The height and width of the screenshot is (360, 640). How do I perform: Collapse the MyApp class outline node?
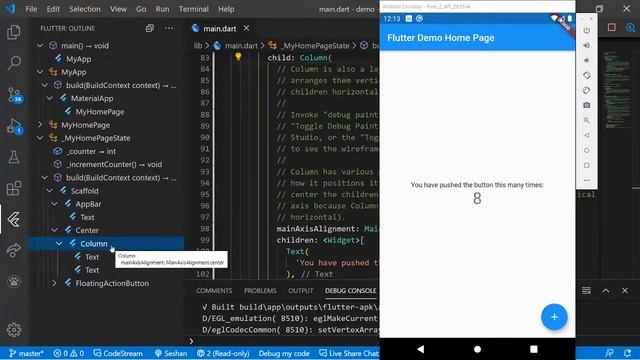click(40, 72)
